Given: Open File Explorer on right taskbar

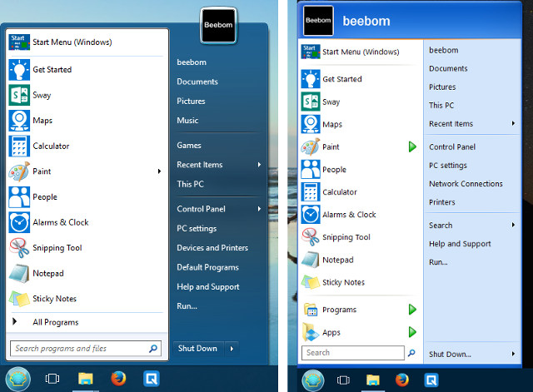Looking at the screenshot, I should coord(372,380).
